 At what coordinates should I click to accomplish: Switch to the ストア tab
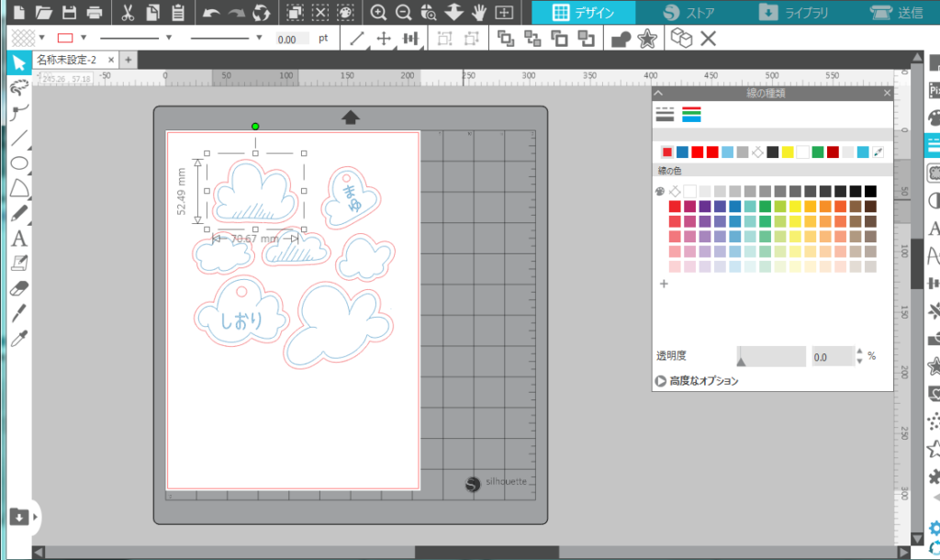pos(688,12)
